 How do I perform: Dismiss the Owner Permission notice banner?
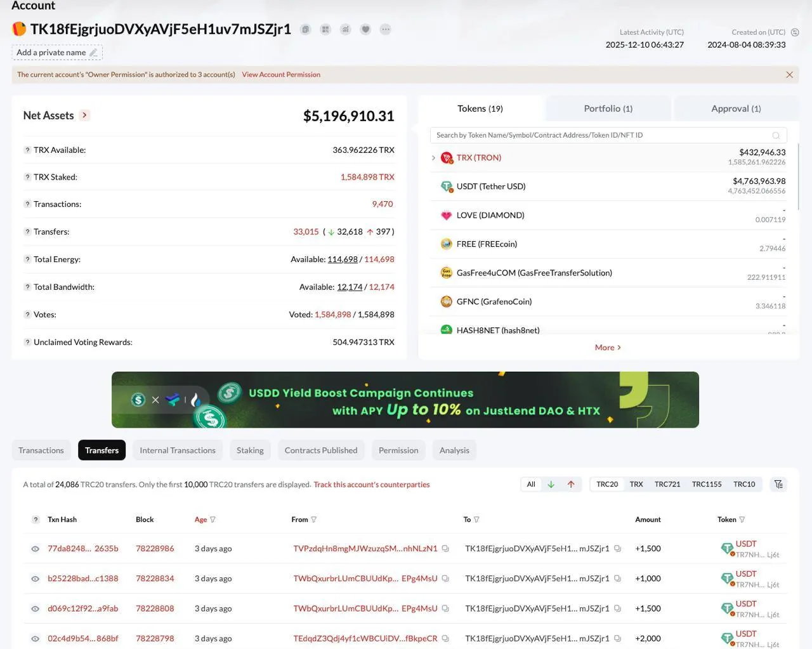pyautogui.click(x=789, y=75)
